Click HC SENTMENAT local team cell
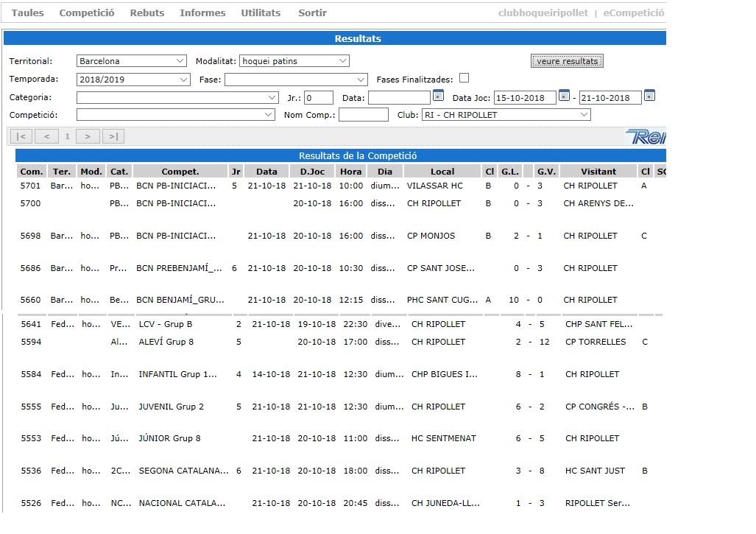The height and width of the screenshot is (534, 756). point(444,438)
